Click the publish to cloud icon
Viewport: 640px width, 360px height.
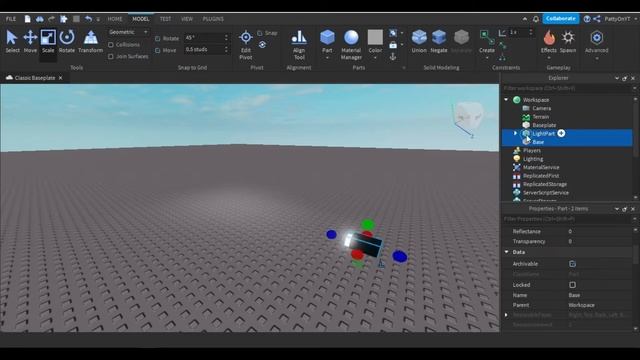(x=40, y=19)
